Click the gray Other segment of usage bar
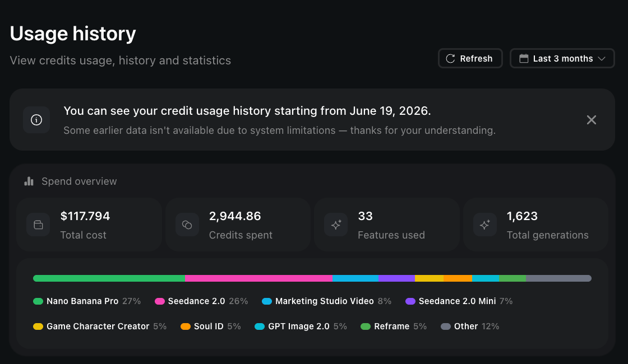628x364 pixels. pyautogui.click(x=558, y=278)
